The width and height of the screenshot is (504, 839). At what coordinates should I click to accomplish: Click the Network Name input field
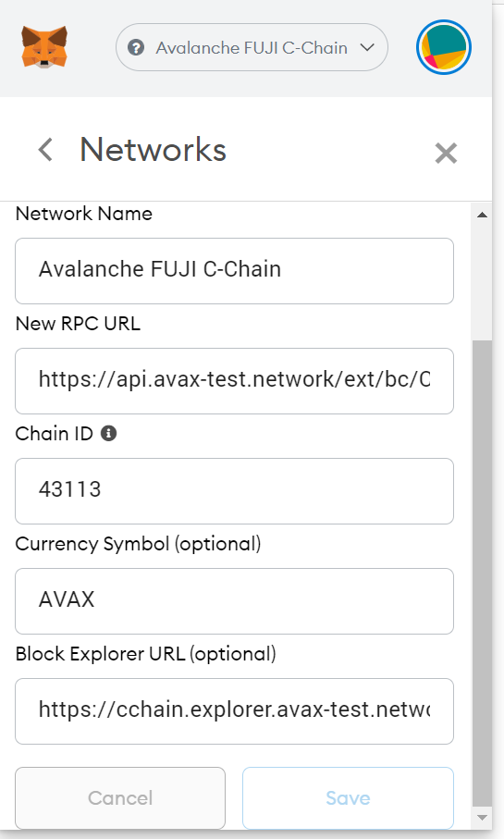point(234,271)
